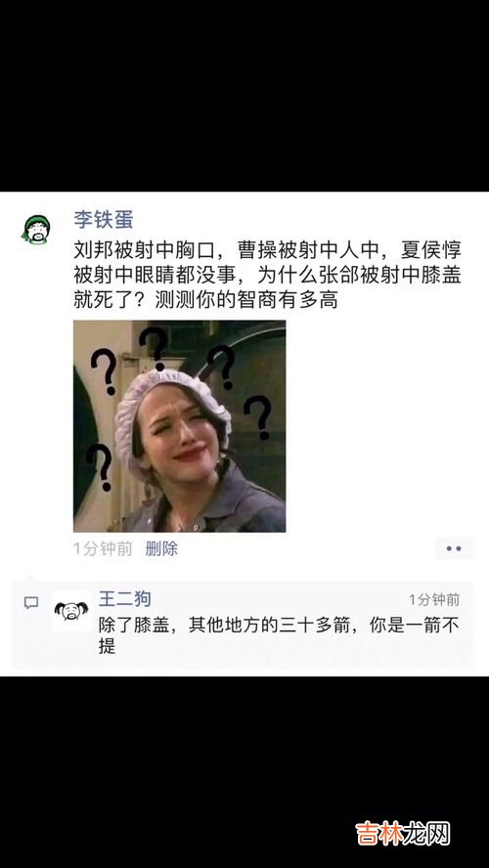The height and width of the screenshot is (868, 489).
Task: Open 李铁蛋's profile avatar
Action: click(x=36, y=230)
